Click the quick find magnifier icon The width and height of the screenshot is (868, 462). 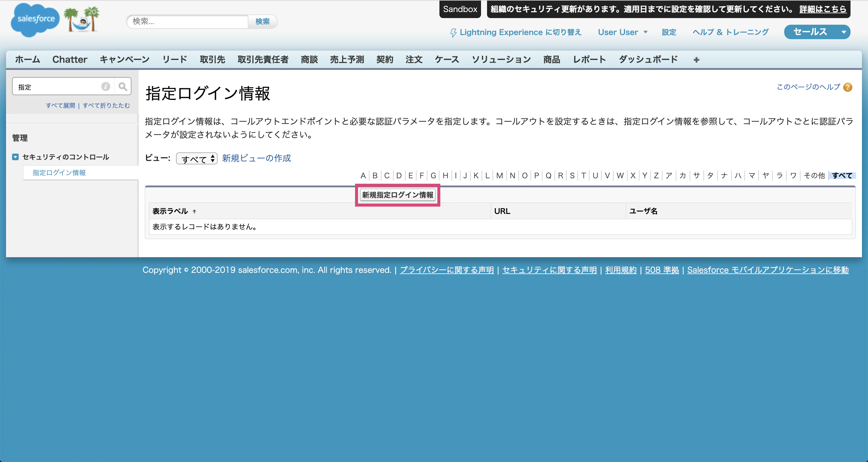click(x=123, y=87)
